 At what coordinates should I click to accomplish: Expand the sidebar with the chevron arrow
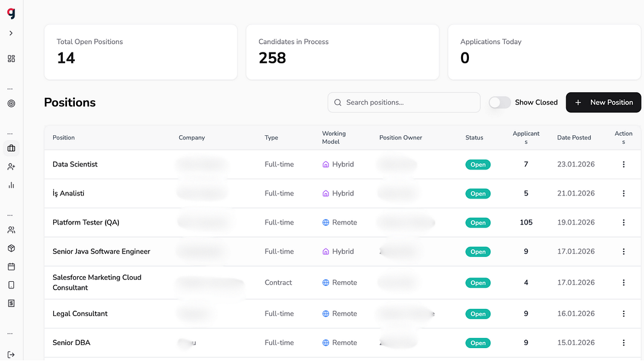pyautogui.click(x=11, y=33)
